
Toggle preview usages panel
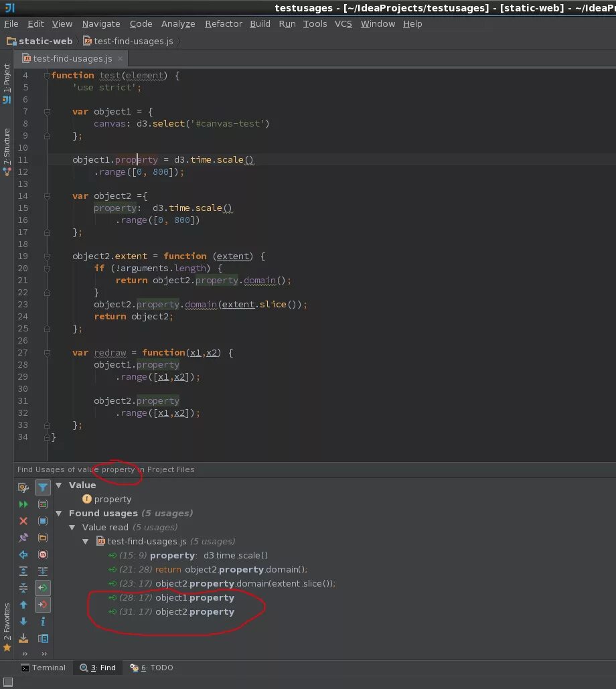tap(43, 638)
